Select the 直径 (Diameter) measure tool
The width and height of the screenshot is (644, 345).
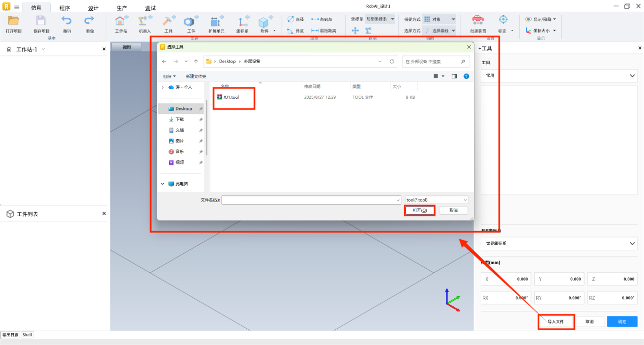(x=295, y=19)
